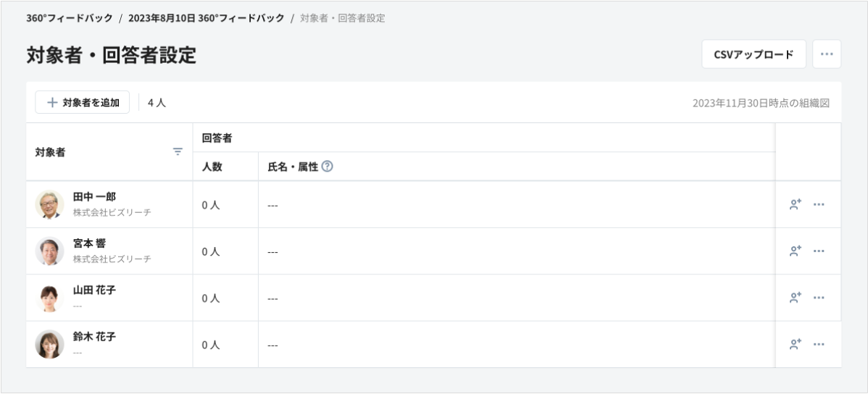
Task: Click help icon next to 氏名・属性
Action: pos(327,167)
